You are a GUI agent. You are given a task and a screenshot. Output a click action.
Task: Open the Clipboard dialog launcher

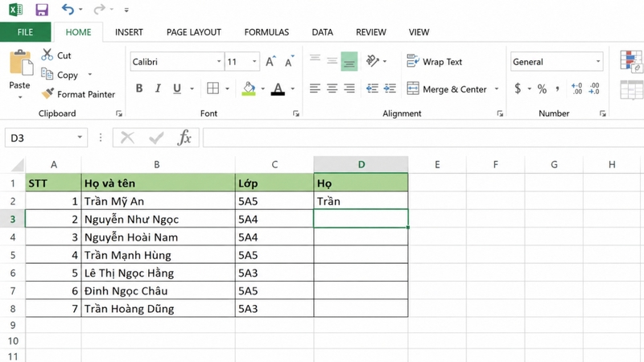[118, 113]
